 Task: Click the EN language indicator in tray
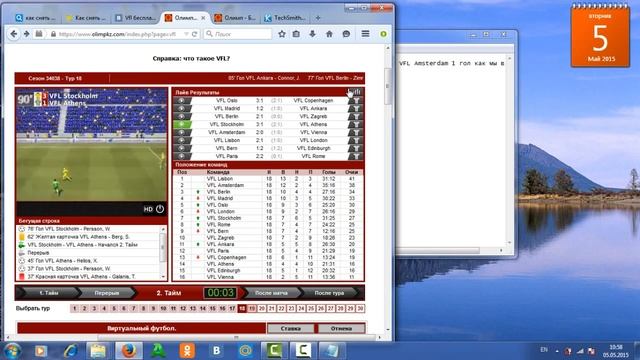[544, 350]
